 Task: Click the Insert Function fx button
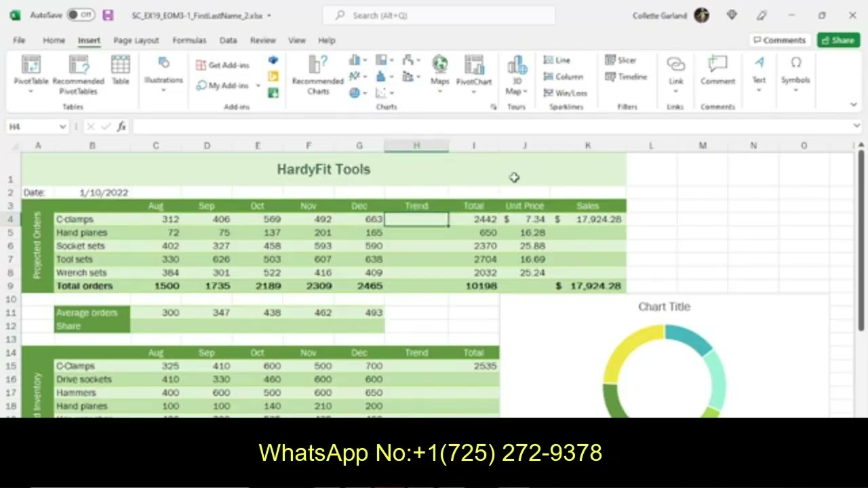(121, 126)
